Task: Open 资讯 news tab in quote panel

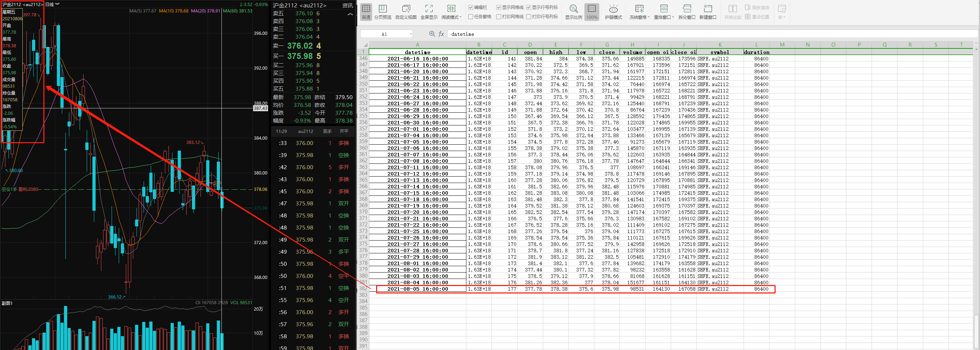Action: click(347, 5)
